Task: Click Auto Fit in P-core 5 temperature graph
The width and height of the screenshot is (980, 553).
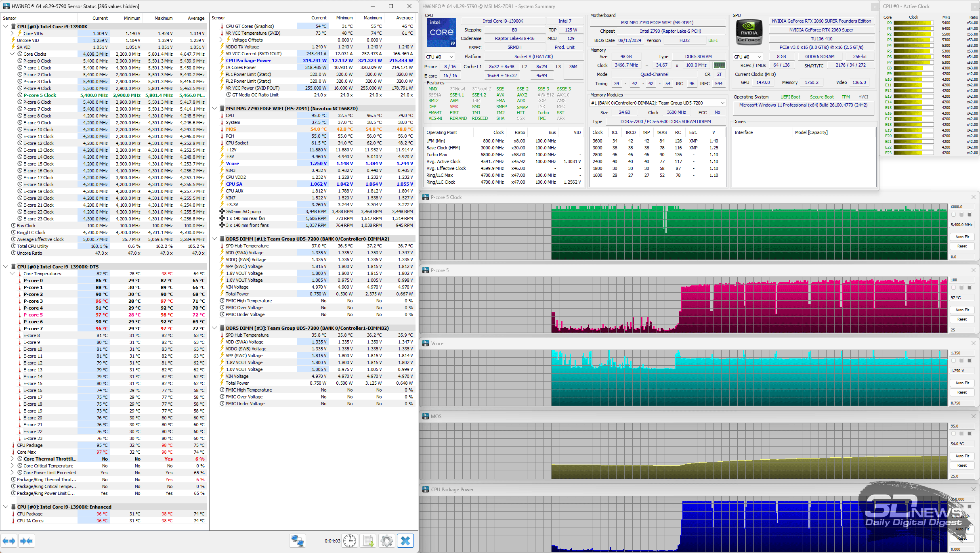Action: (962, 310)
